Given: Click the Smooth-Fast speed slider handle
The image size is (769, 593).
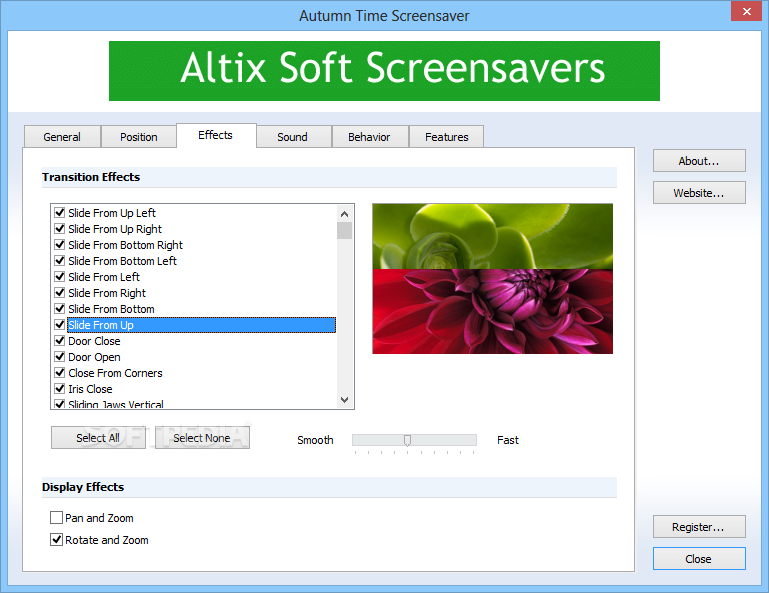Looking at the screenshot, I should (407, 440).
